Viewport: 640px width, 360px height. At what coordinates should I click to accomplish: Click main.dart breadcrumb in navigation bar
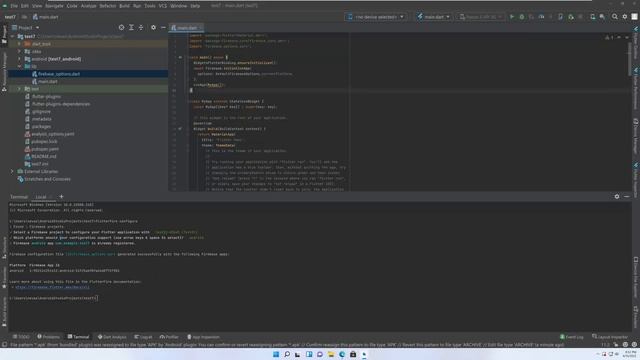click(x=46, y=17)
